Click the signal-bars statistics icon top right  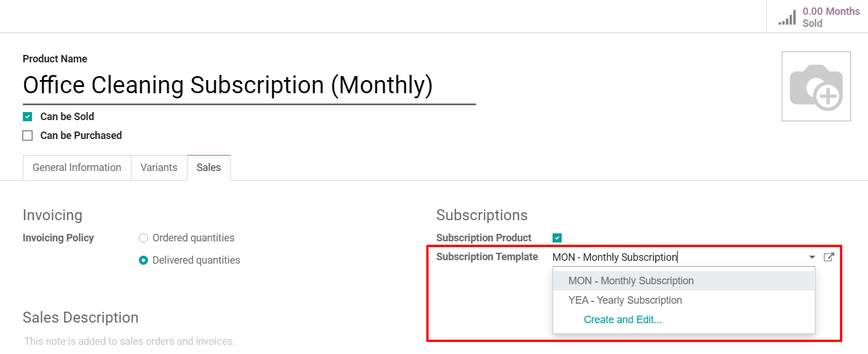point(787,18)
